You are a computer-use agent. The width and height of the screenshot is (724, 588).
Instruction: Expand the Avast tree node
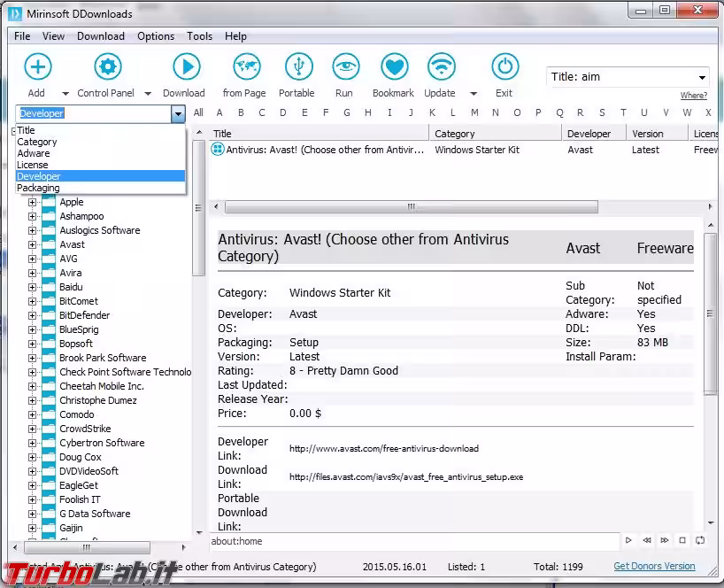[33, 244]
